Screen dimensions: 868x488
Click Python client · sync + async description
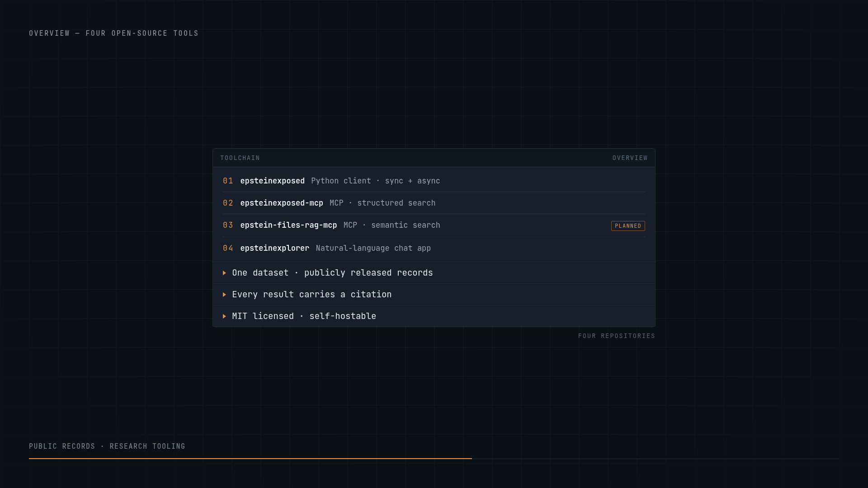pos(376,181)
